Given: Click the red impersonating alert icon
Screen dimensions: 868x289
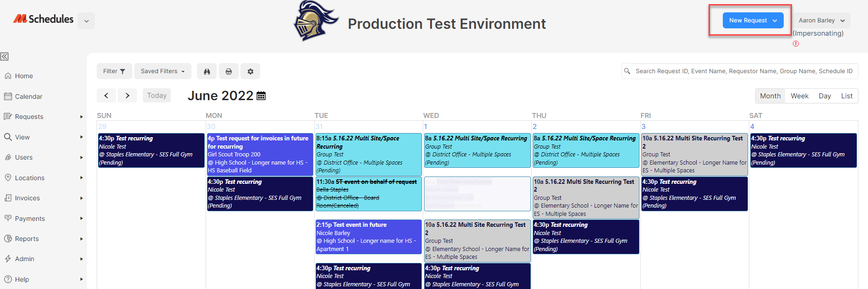Looking at the screenshot, I should point(796,44).
